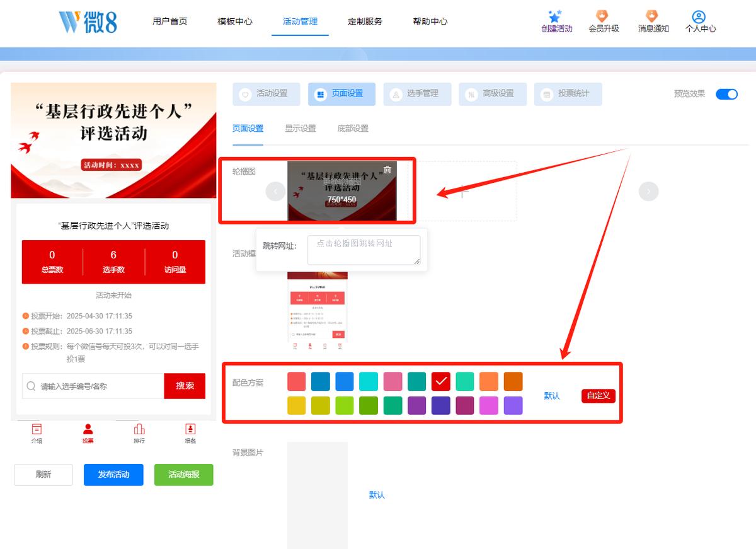Open 消息通知 notifications icon

(x=653, y=16)
